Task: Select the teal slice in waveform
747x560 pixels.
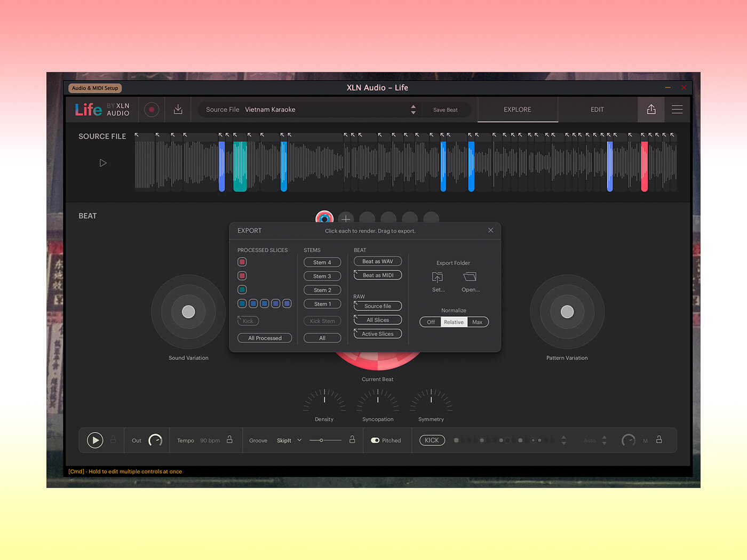Action: tap(240, 166)
